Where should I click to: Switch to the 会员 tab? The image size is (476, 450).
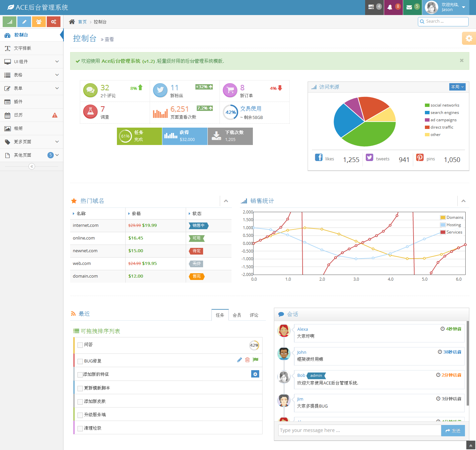(x=237, y=315)
